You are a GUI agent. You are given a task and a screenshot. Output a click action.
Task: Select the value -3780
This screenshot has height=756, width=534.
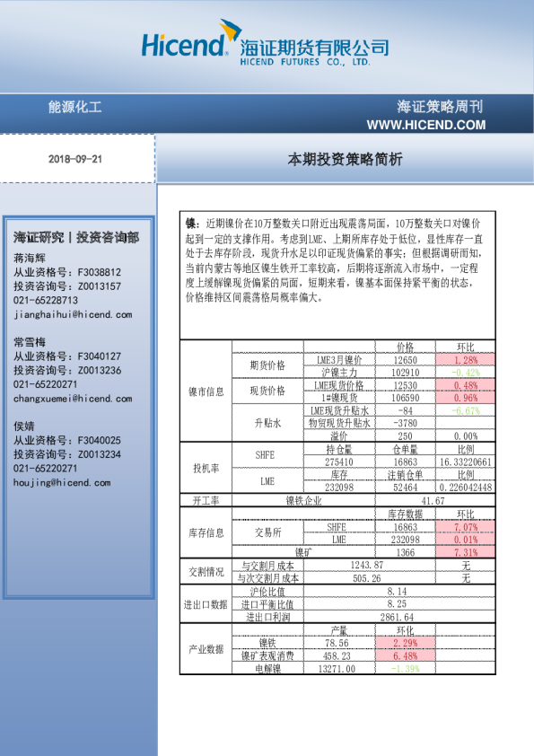tap(406, 423)
